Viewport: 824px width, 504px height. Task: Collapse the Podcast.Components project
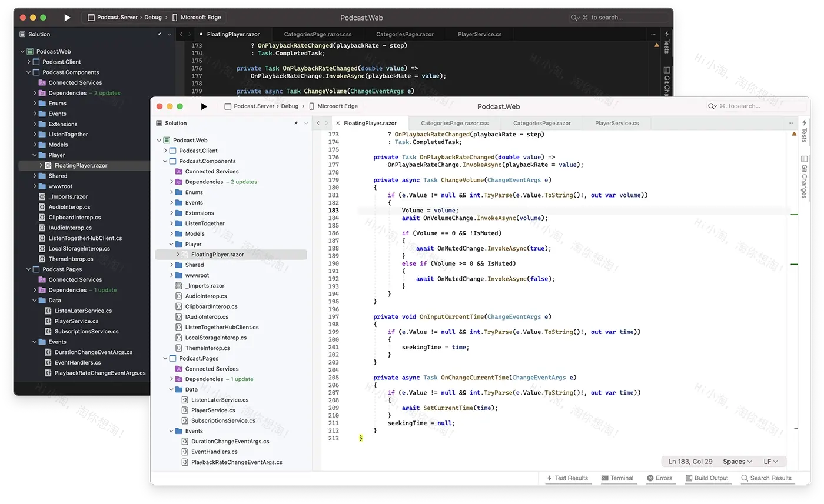[165, 161]
